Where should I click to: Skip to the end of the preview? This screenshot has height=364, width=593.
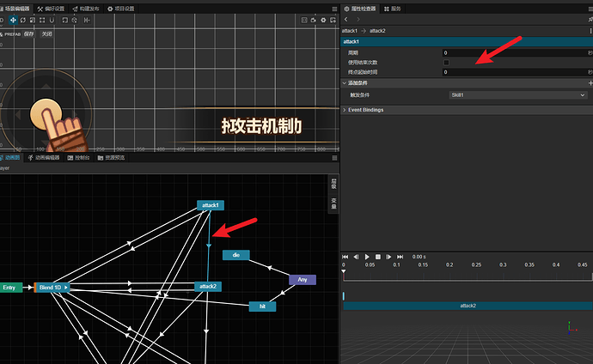coord(400,257)
